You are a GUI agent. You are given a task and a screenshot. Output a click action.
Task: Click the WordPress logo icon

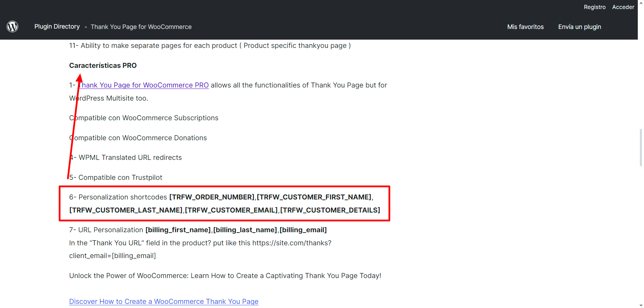pos(12,27)
